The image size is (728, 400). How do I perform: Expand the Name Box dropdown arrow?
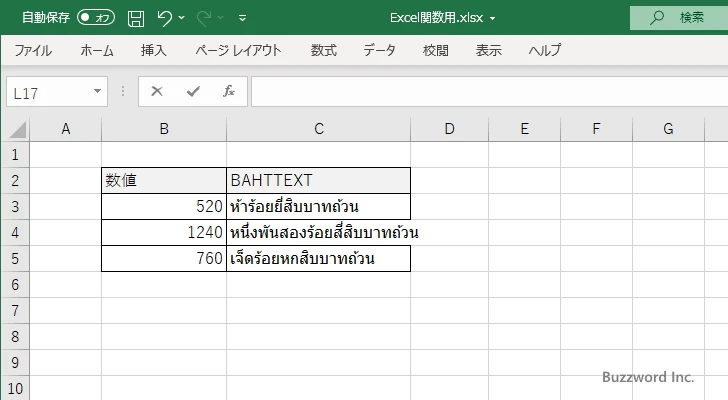tap(97, 91)
